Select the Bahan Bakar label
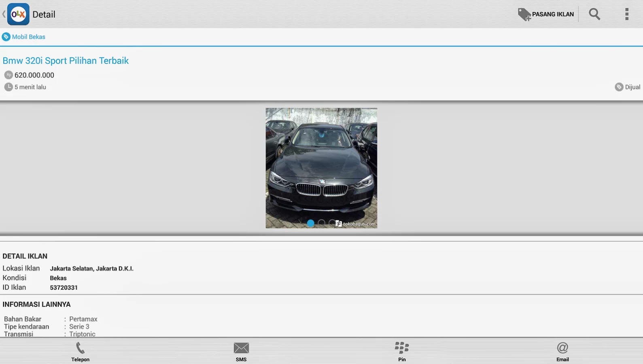Viewport: 643px width, 364px height. coord(23,319)
